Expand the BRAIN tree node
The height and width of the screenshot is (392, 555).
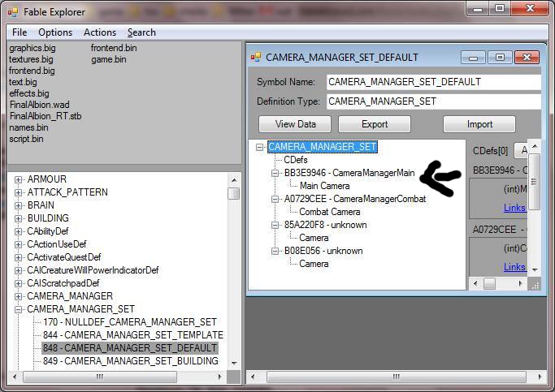(18, 205)
